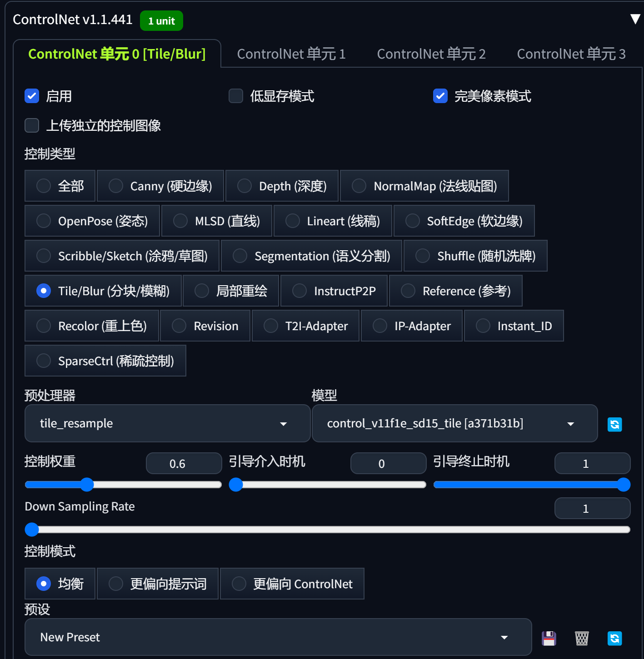Click the 控制权重 value field 0.6
Image resolution: width=644 pixels, height=659 pixels.
[x=184, y=463]
